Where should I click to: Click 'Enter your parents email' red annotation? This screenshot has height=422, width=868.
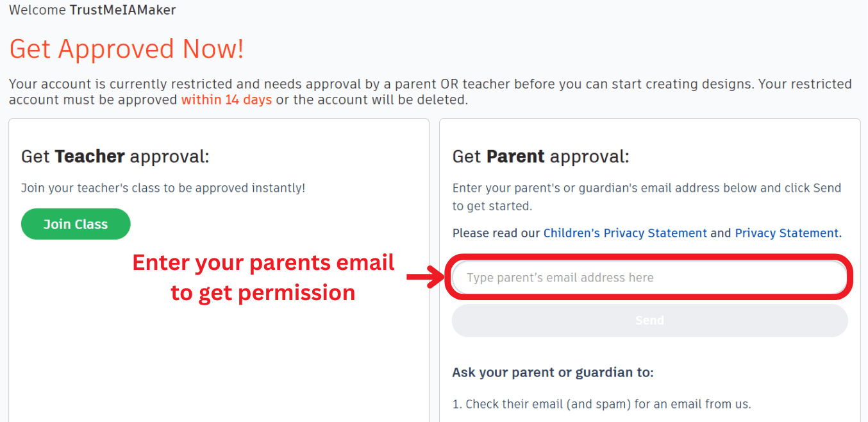pos(263,263)
